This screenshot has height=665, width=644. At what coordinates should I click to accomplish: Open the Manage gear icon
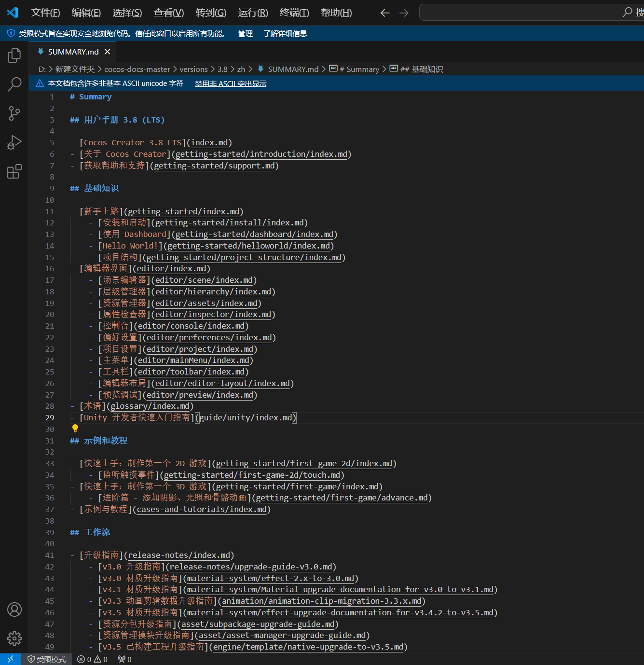tap(14, 638)
